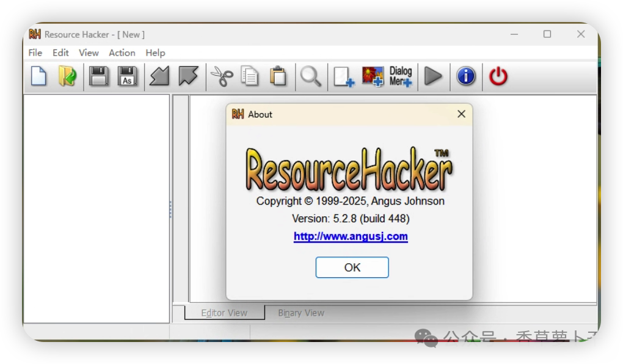Click the dotted splitter handle between the panes
This screenshot has height=364, width=623.
[170, 209]
